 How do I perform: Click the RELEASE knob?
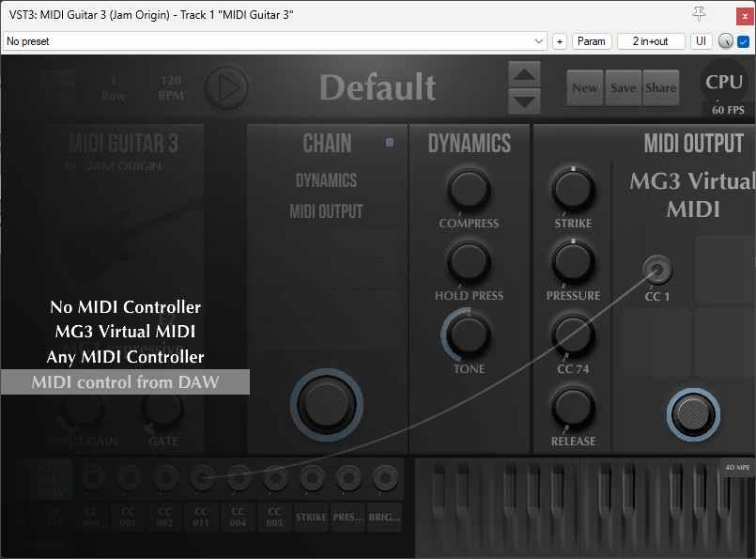click(x=573, y=408)
